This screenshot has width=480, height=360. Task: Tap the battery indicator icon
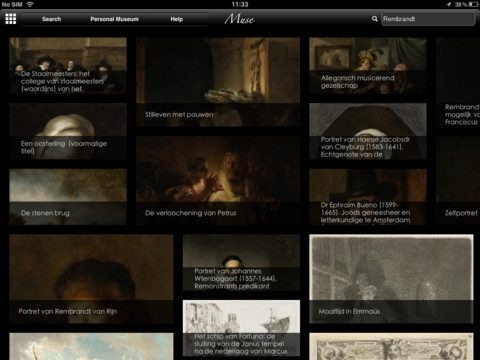tap(473, 4)
